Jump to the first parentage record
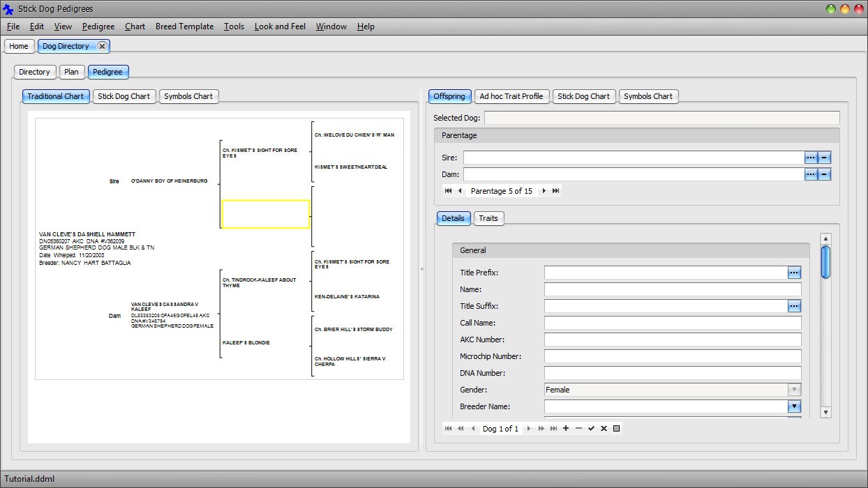Image resolution: width=868 pixels, height=488 pixels. [x=448, y=191]
